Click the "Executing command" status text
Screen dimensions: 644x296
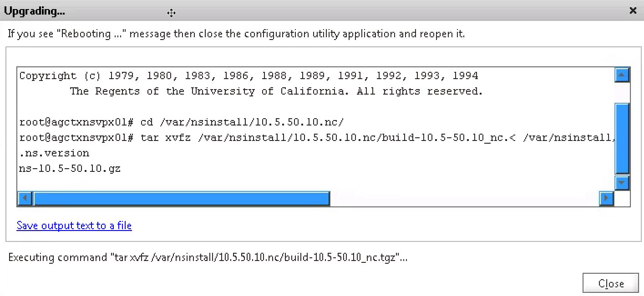208,257
